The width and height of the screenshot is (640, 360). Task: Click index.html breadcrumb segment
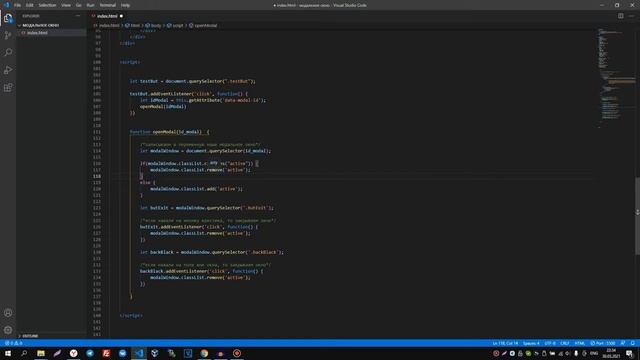point(109,25)
